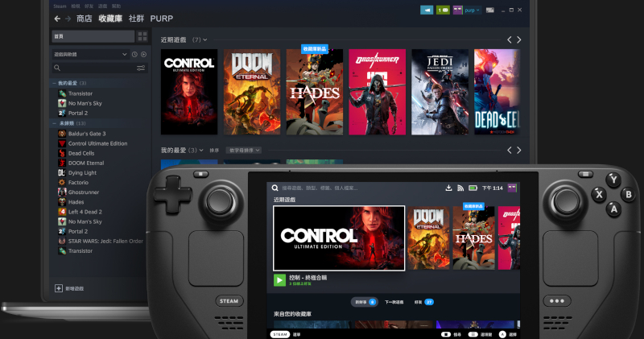The image size is (644, 339).
Task: Tap the wireless signal icon on the Deck
Action: tap(460, 188)
